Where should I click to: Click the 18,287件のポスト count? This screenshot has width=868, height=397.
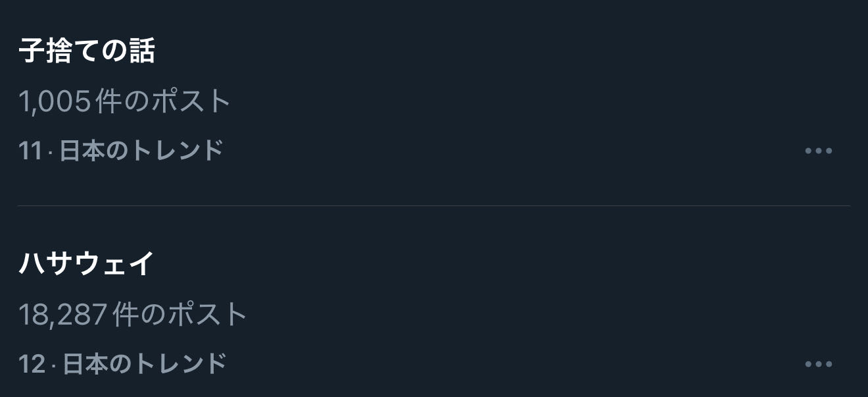pos(133,315)
